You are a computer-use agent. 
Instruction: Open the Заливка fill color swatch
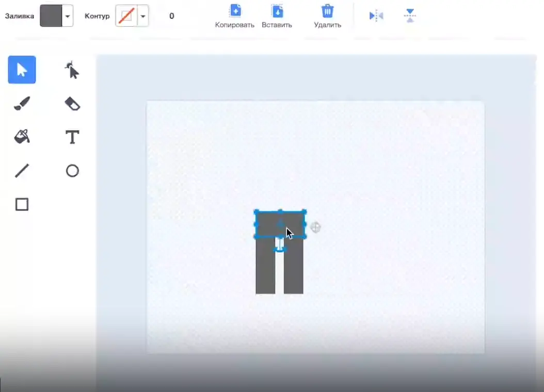(x=51, y=15)
